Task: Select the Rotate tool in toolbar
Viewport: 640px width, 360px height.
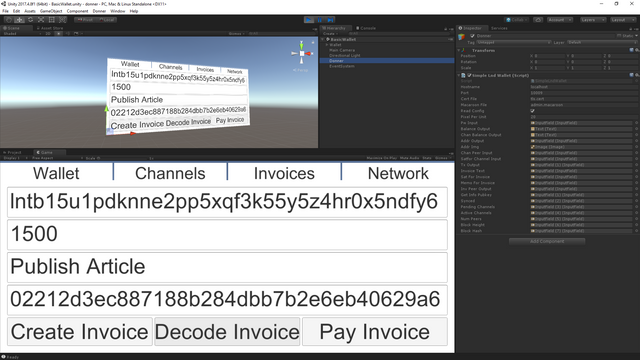Action: point(30,20)
